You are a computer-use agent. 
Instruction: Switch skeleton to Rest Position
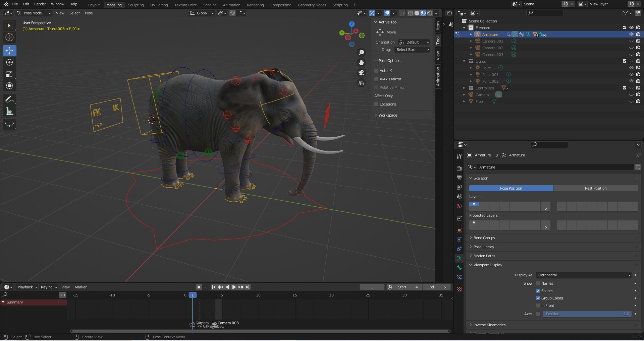point(596,188)
